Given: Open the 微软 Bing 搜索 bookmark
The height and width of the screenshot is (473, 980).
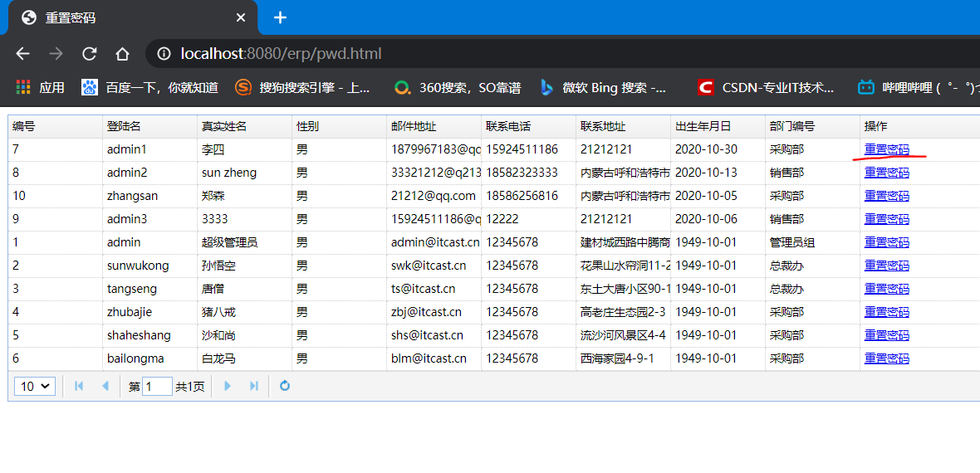Looking at the screenshot, I should pos(604,87).
